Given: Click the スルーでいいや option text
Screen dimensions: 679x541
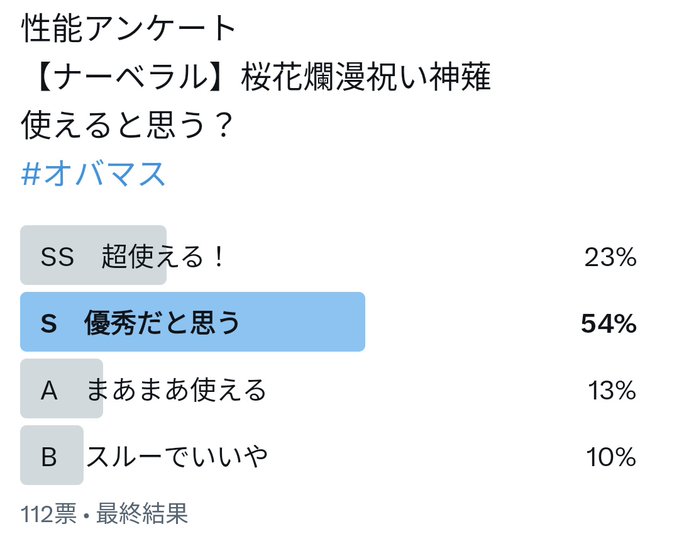Looking at the screenshot, I should pyautogui.click(x=177, y=457).
